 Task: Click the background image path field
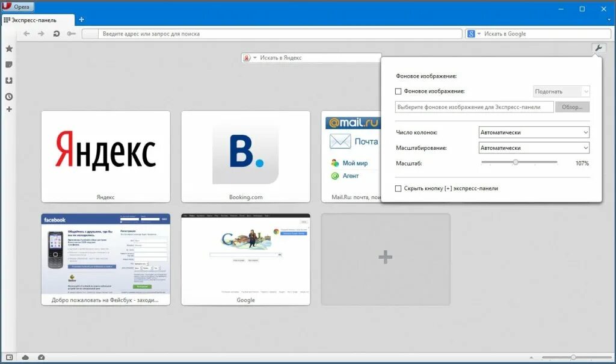pos(474,107)
